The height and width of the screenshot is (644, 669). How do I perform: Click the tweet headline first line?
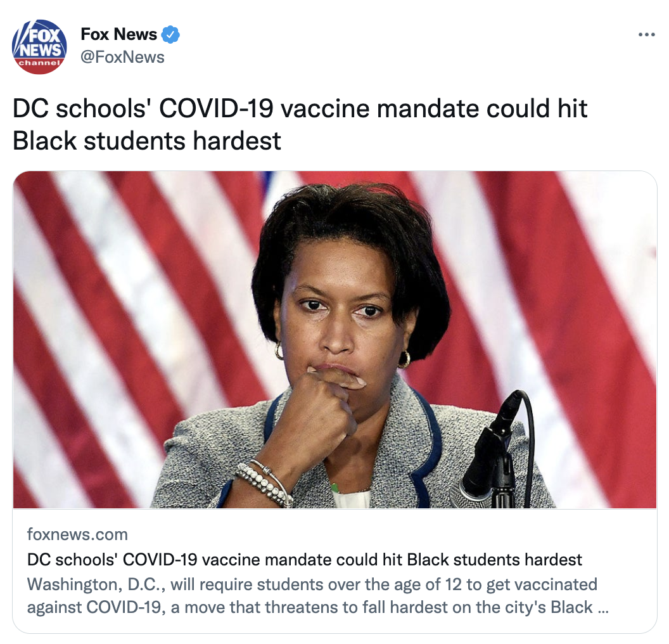[x=300, y=108]
